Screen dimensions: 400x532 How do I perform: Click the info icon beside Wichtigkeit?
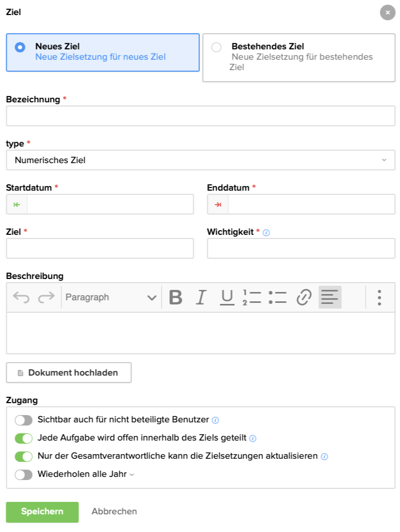266,233
